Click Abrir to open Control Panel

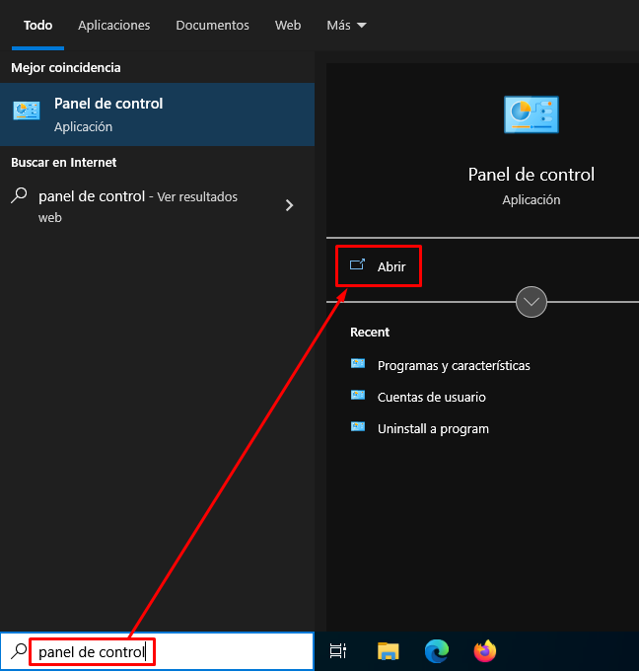[379, 266]
